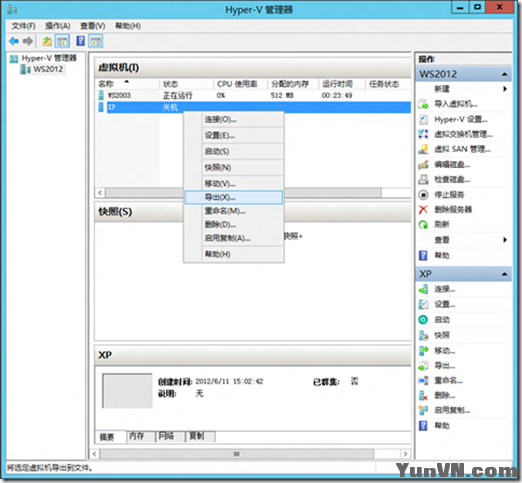This screenshot has width=522, height=483.
Task: Click 停止服务 in the actions pane
Action: point(449,195)
